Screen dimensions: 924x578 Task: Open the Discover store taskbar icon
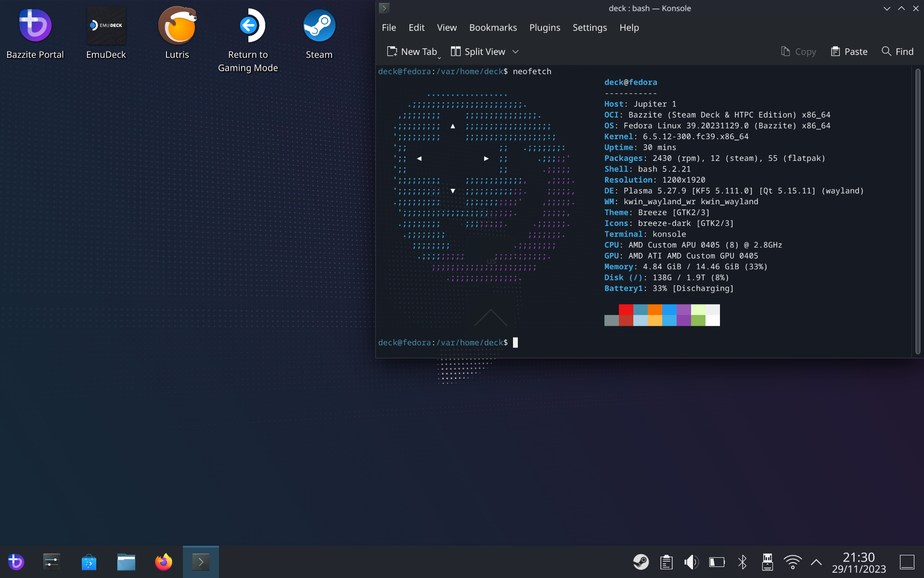89,562
